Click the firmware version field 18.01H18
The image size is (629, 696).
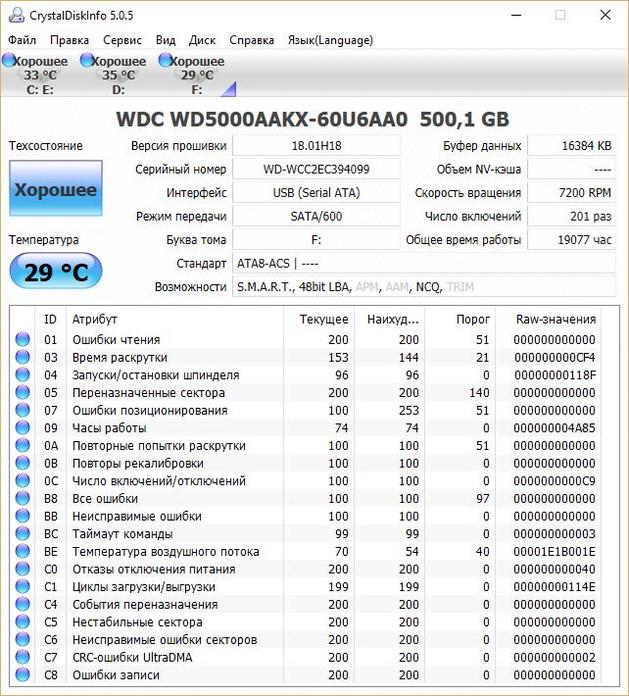tap(316, 146)
